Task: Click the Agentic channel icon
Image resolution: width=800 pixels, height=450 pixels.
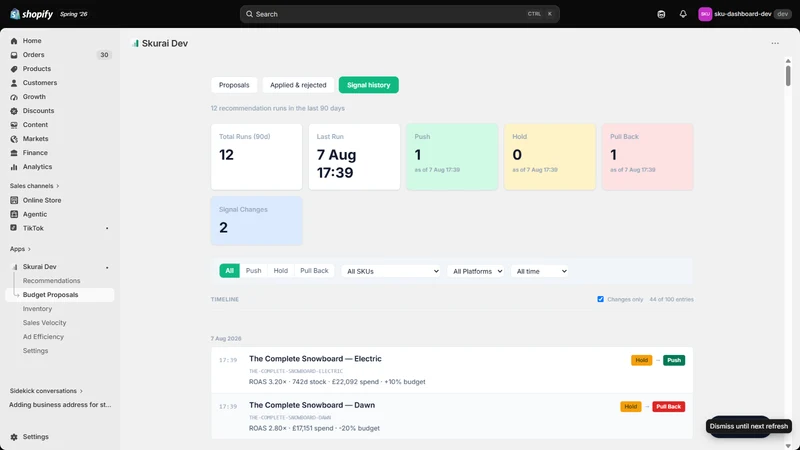Action: [x=14, y=214]
